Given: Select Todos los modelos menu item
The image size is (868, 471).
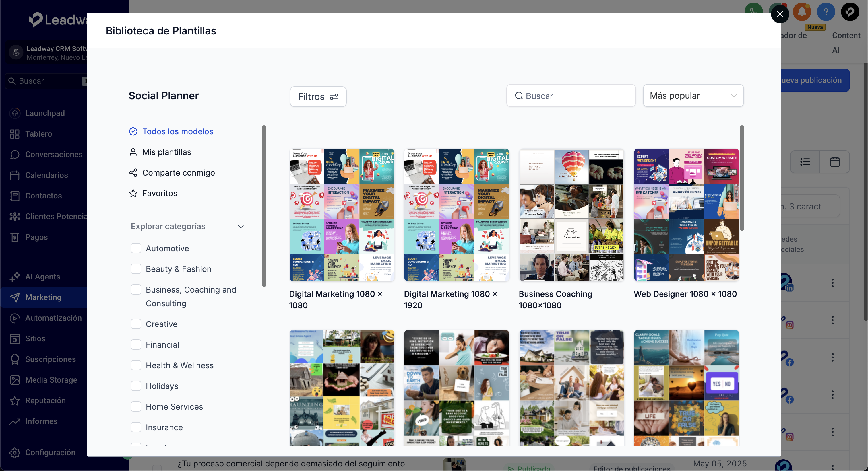Looking at the screenshot, I should tap(178, 131).
